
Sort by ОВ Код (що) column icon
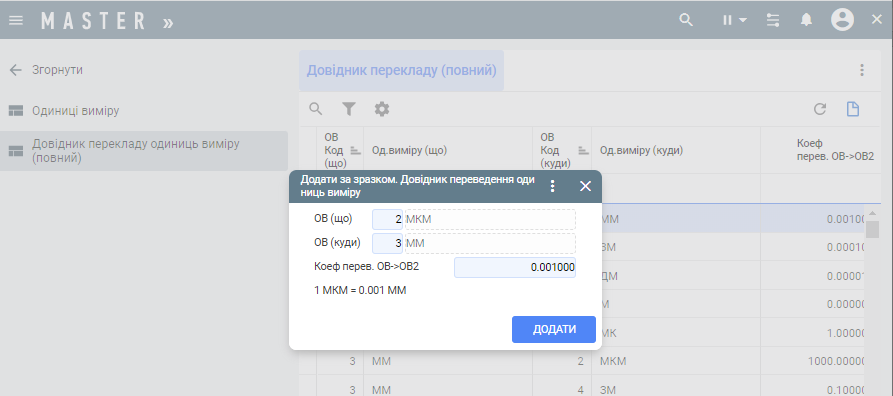coord(355,151)
